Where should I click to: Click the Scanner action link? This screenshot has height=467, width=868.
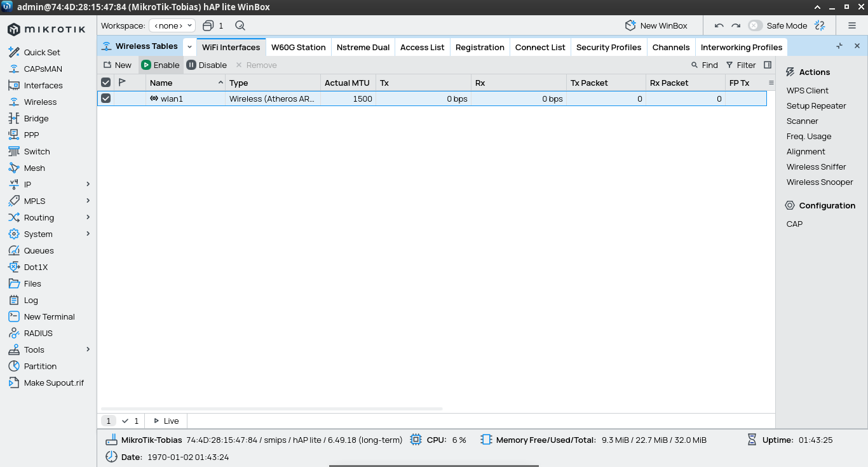coord(802,121)
